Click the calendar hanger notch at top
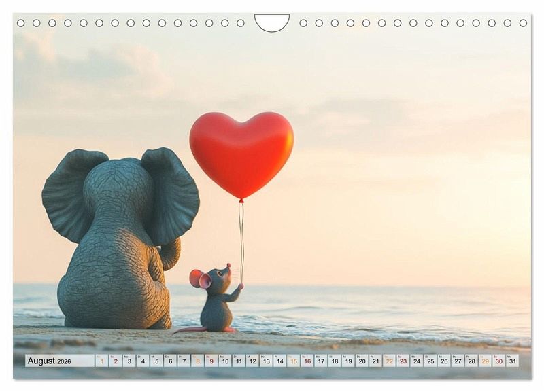The width and height of the screenshot is (544, 392). 272,22
